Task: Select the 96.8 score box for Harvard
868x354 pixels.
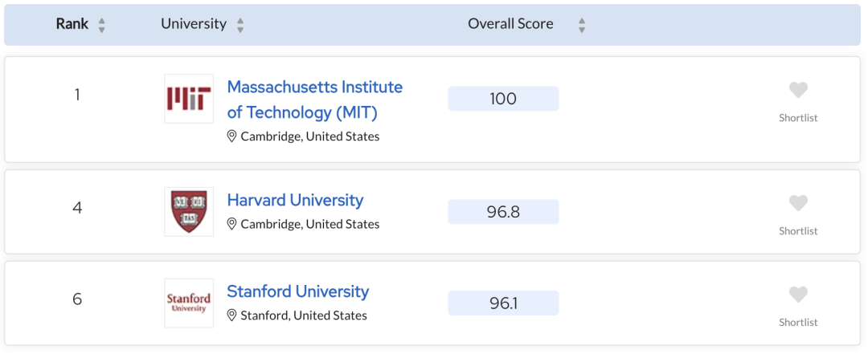Action: tap(503, 212)
